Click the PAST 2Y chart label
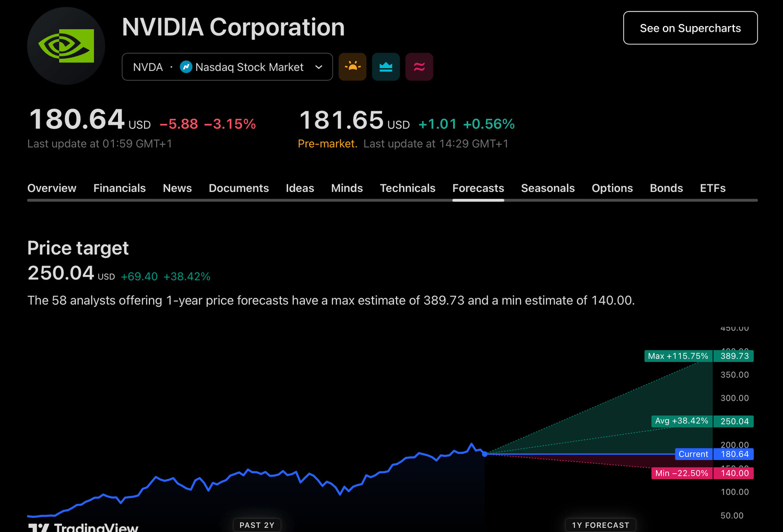Image resolution: width=783 pixels, height=532 pixels. tap(257, 525)
